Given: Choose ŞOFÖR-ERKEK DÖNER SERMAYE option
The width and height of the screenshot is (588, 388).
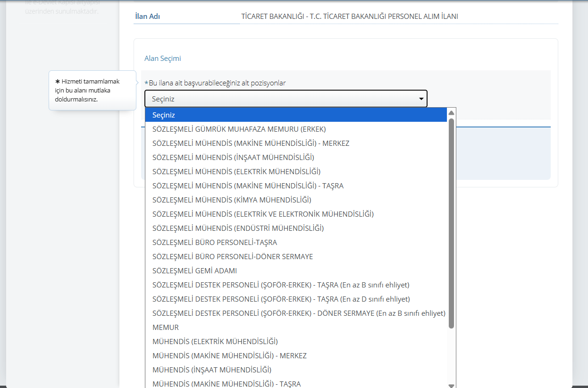Looking at the screenshot, I should click(x=299, y=313).
